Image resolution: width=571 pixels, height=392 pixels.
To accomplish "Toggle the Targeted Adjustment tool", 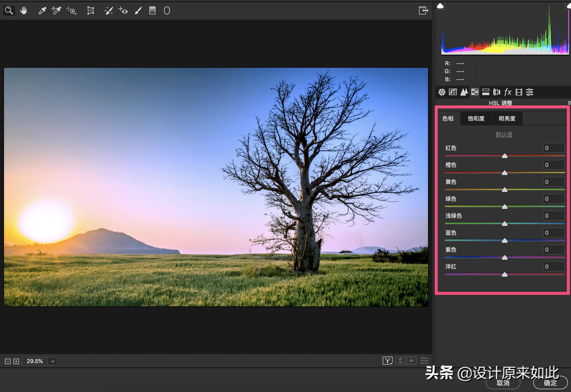I will [x=71, y=10].
